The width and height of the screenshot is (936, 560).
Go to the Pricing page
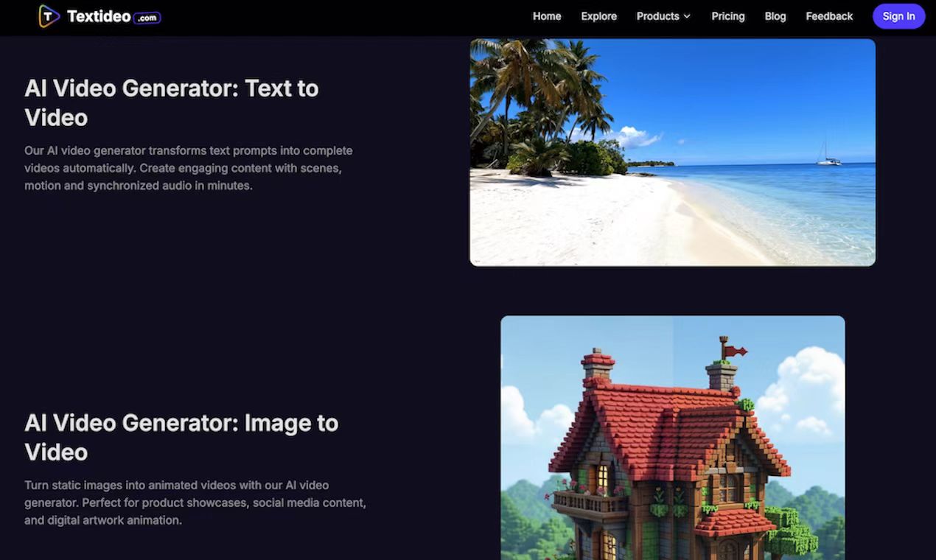pos(727,15)
